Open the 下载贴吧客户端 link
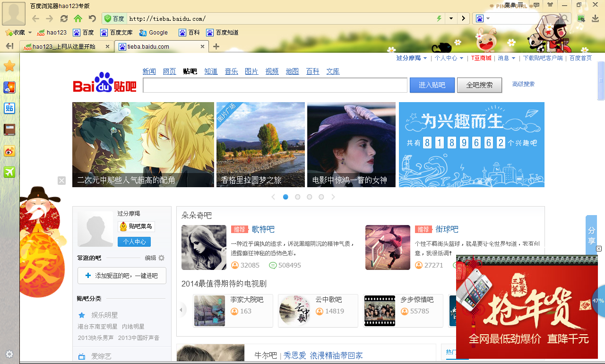Image resolution: width=605 pixels, height=364 pixels. tap(543, 58)
